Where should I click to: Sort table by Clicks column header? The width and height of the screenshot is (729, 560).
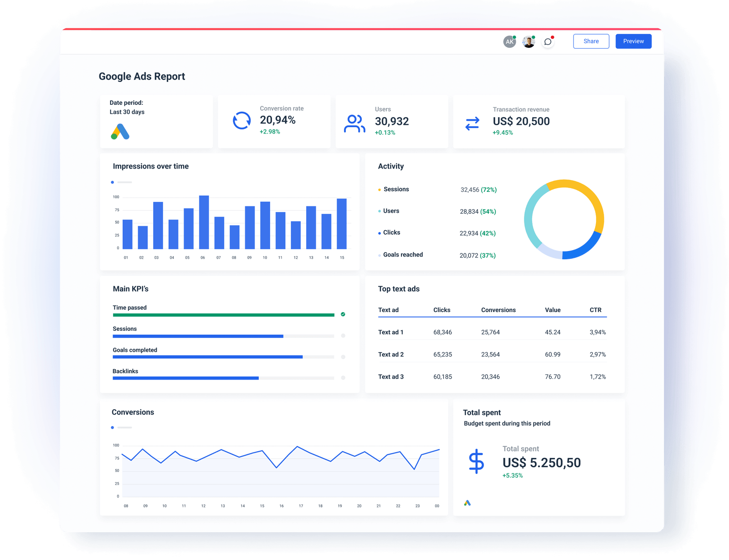(442, 310)
